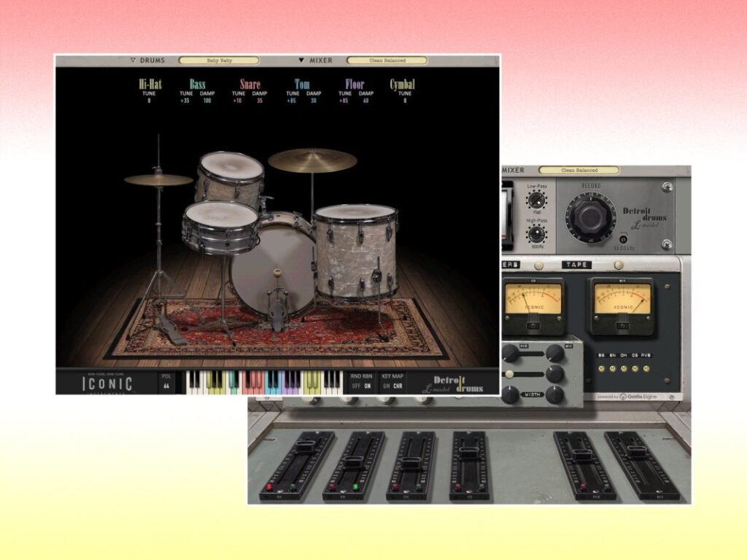Open Clean Balanced preset in mixer window

point(579,170)
